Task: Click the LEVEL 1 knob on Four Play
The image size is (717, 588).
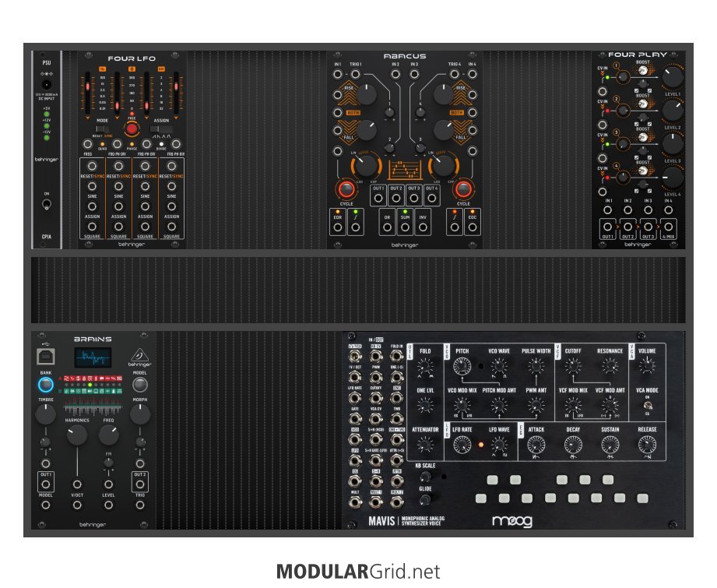Action: tap(672, 77)
